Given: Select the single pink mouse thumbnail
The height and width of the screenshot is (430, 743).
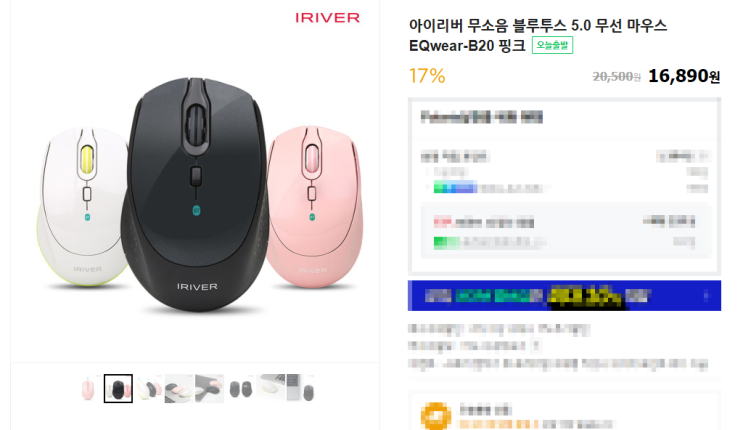Looking at the screenshot, I should click(88, 388).
